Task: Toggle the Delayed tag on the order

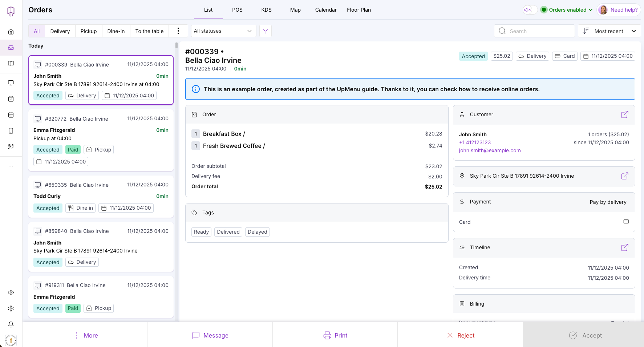Action: [257, 232]
